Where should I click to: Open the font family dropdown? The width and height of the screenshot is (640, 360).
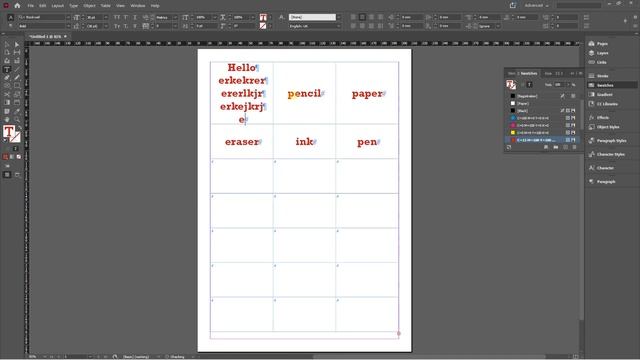(68, 17)
